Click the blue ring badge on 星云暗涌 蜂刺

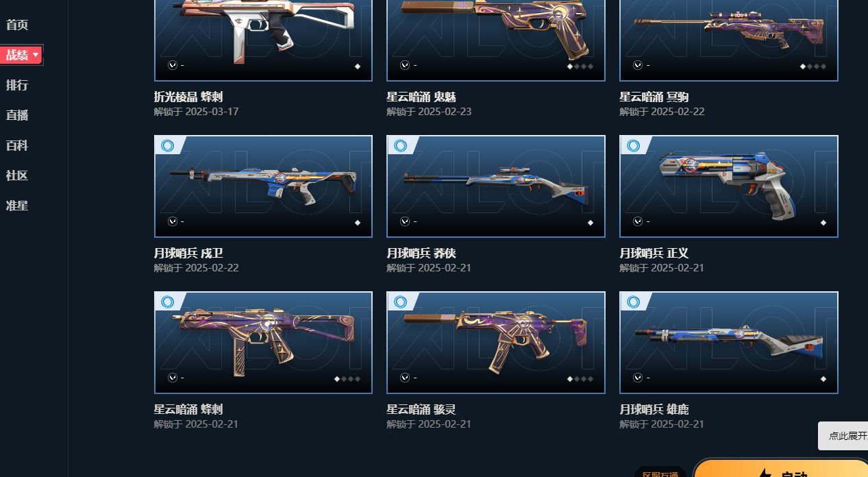coord(168,302)
